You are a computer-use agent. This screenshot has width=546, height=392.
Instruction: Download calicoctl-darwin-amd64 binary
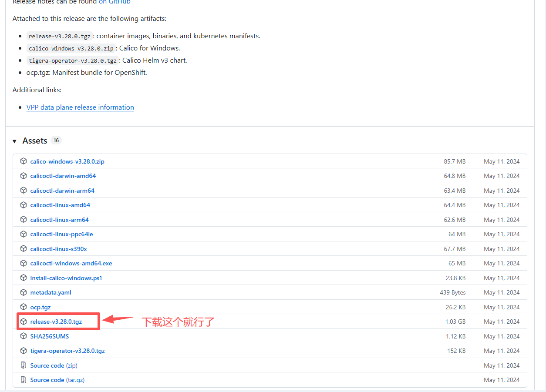[63, 176]
